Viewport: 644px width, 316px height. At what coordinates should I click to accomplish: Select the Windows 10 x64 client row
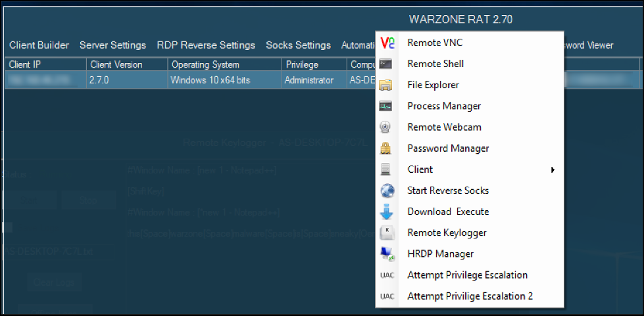(210, 80)
